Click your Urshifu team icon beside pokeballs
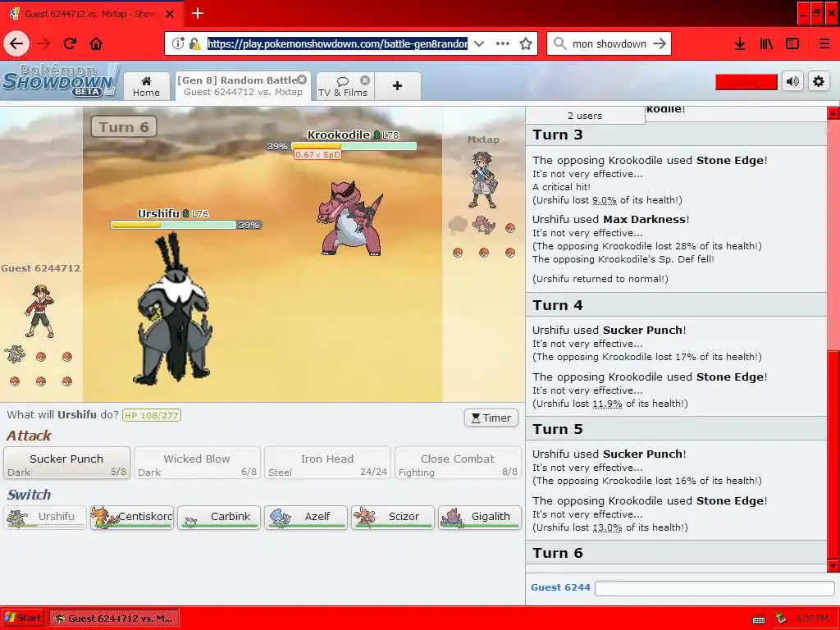This screenshot has height=630, width=840. pos(15,354)
